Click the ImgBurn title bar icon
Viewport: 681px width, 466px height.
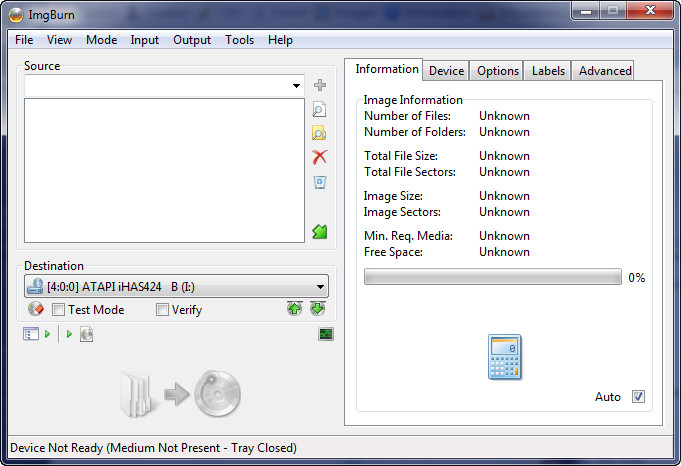[16, 15]
